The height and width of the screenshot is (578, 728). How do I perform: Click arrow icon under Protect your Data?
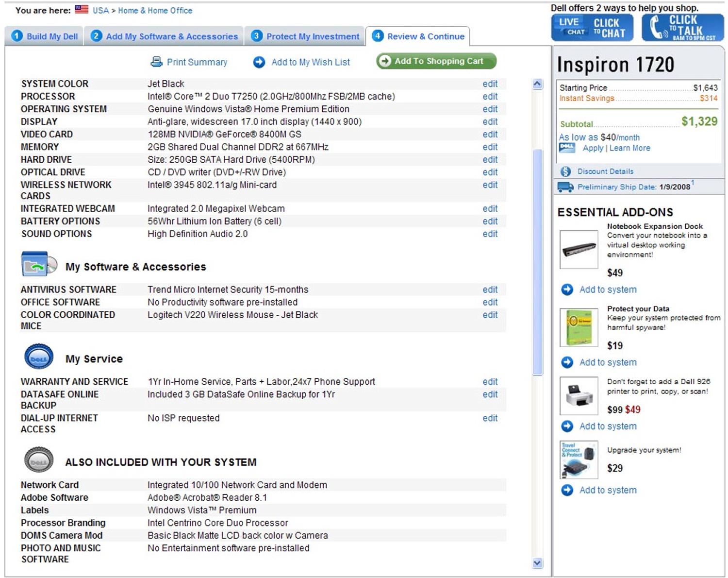567,362
